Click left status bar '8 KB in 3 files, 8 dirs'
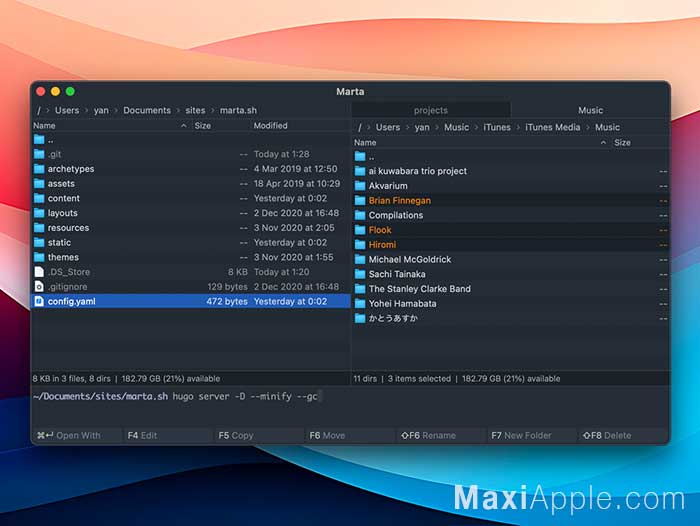700x526 pixels. pos(71,379)
